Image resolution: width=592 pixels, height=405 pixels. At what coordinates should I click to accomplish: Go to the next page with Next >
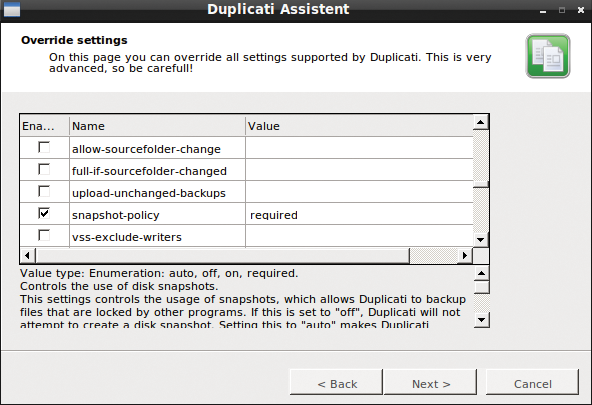pyautogui.click(x=430, y=383)
